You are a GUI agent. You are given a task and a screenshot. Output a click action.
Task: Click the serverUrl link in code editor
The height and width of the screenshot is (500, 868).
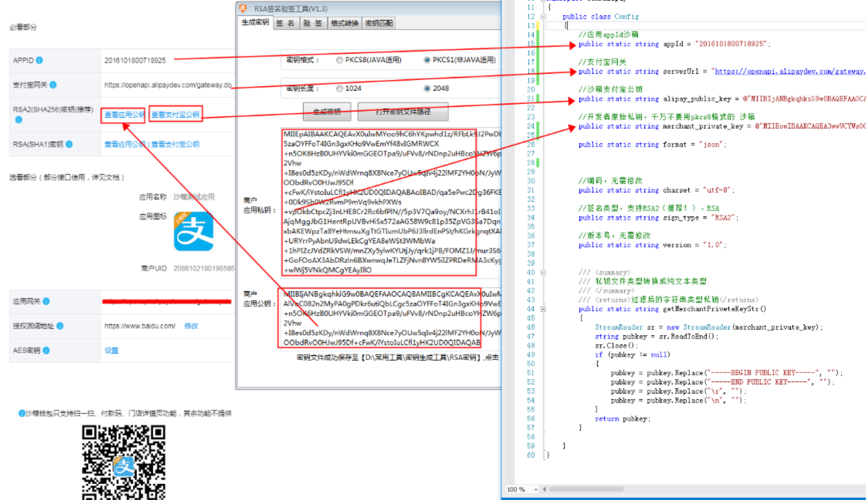(x=790, y=71)
